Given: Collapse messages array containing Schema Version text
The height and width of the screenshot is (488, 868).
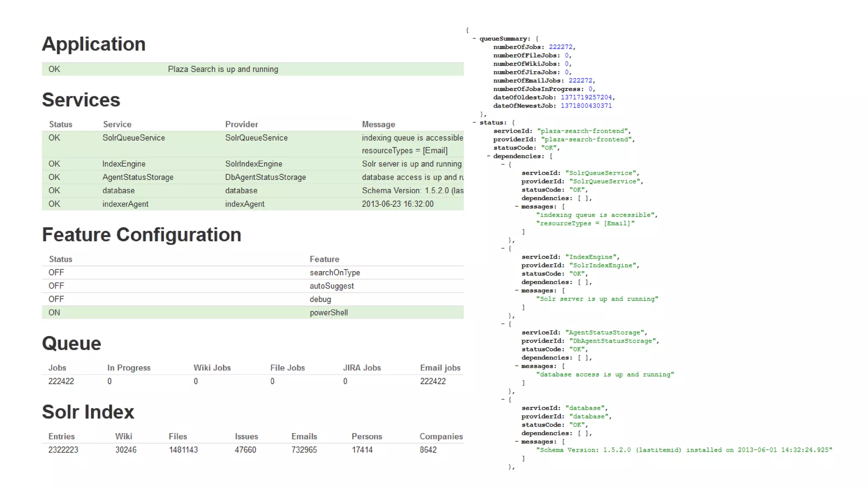Looking at the screenshot, I should point(517,442).
